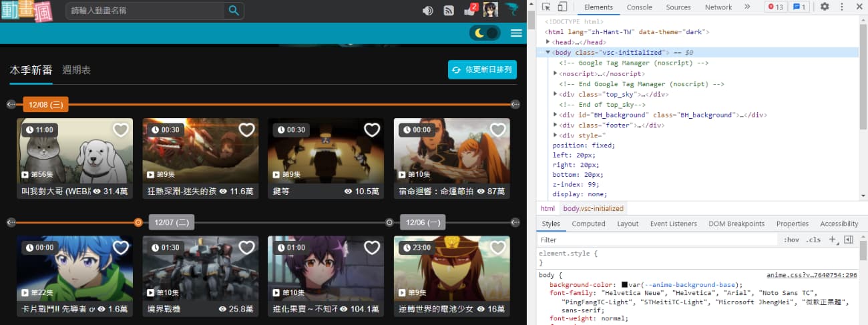Click the red errors count 13
Image resolution: width=868 pixels, height=325 pixels.
(775, 7)
